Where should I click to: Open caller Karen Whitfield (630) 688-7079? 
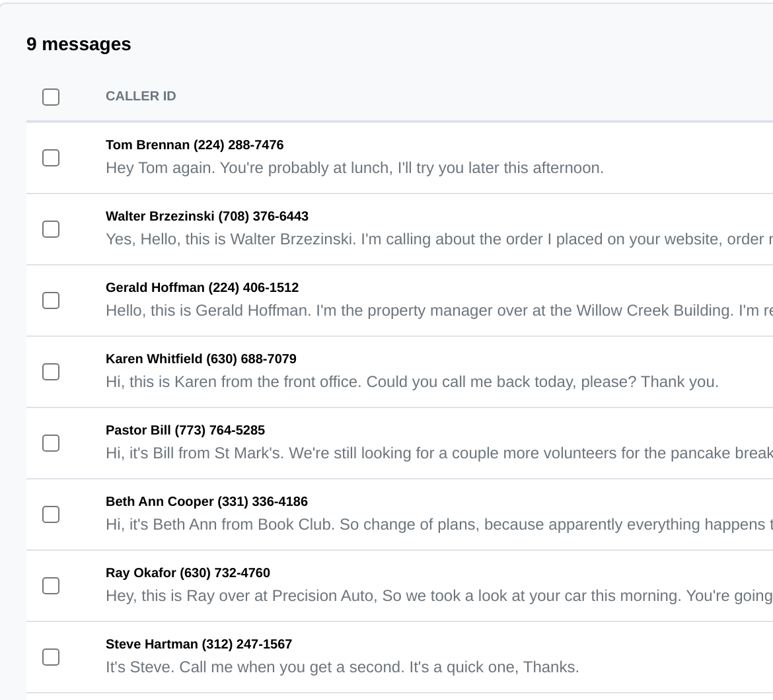tap(201, 359)
